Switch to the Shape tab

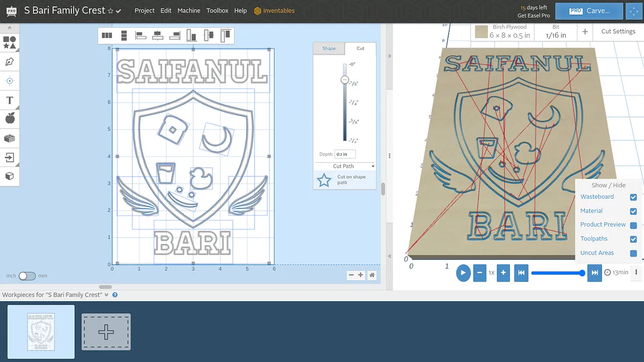pos(329,48)
